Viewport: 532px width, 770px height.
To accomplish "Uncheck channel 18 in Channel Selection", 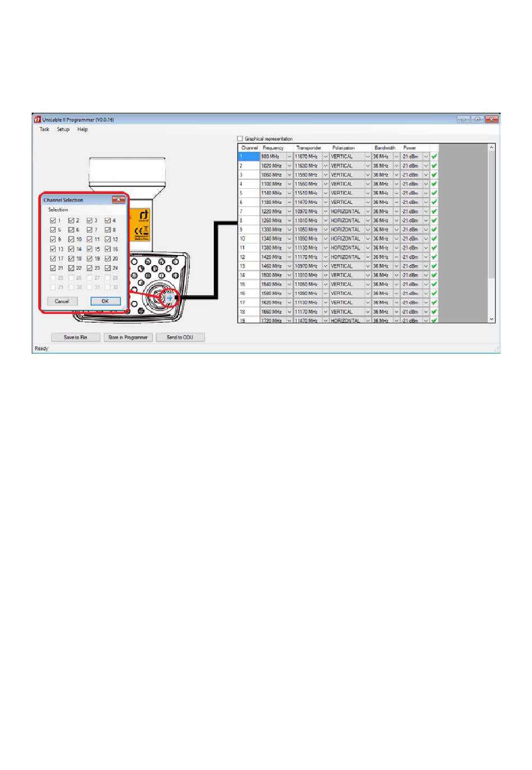I will [x=71, y=258].
